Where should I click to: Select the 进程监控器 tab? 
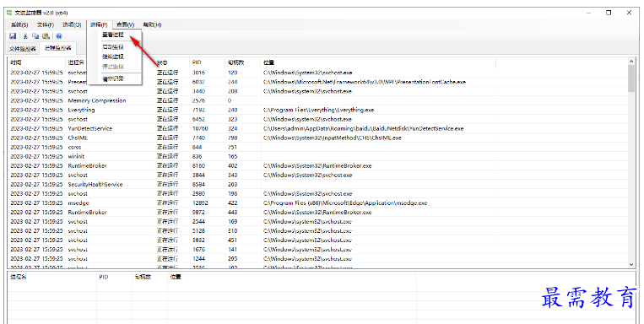coord(58,48)
